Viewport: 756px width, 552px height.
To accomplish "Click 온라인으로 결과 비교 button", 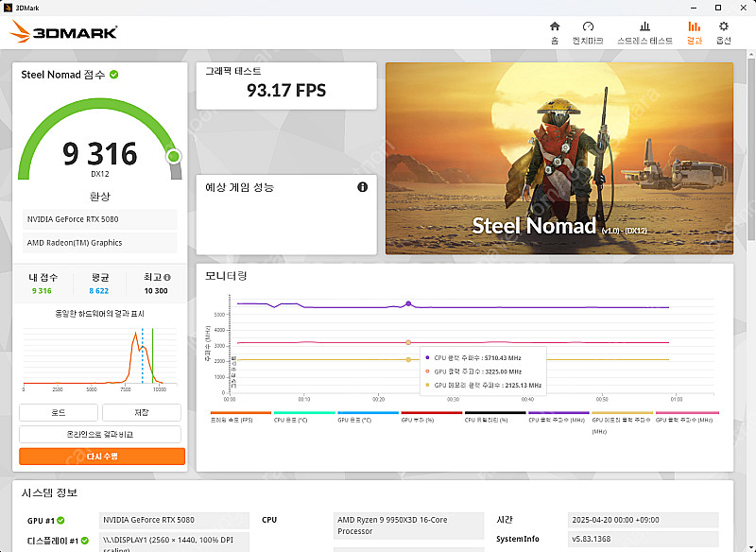I will point(100,435).
